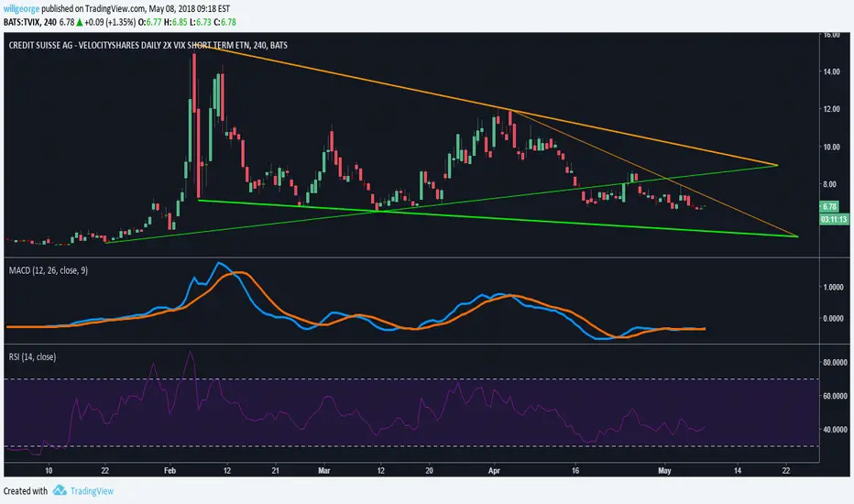This screenshot has width=854, height=504.
Task: Click the 14.00 price axis value
Action: 830,71
